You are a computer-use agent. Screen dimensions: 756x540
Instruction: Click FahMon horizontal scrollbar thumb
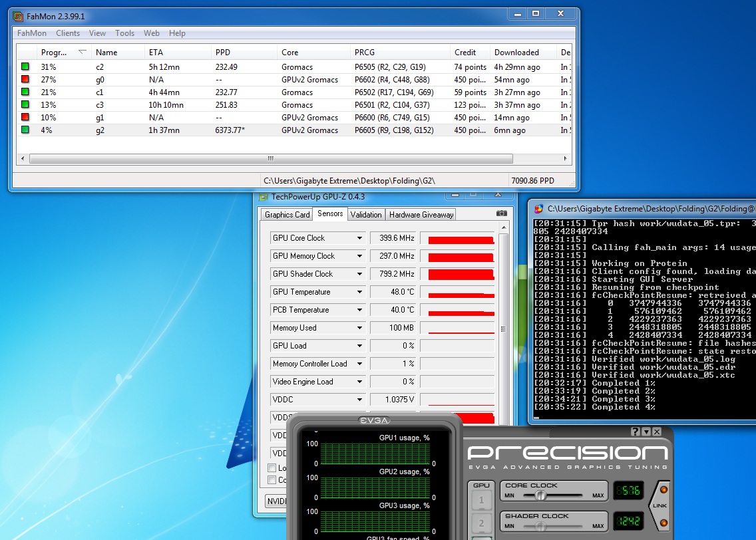pyautogui.click(x=271, y=158)
